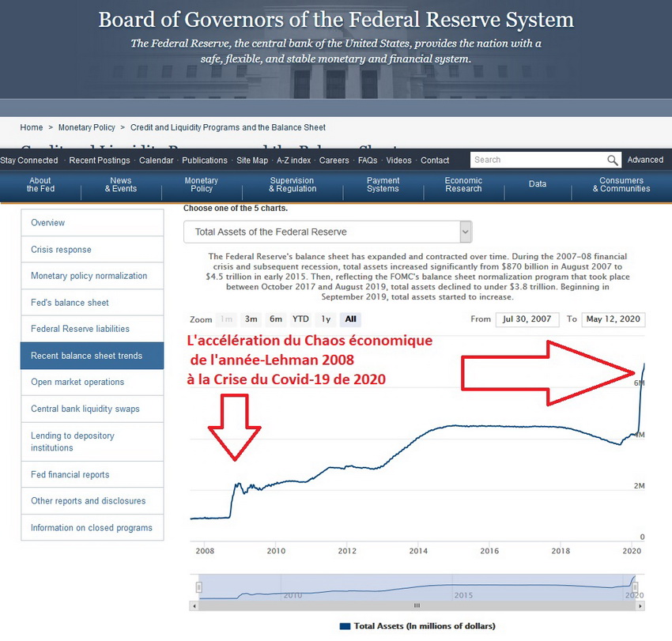Viewport: 672px width, 641px height.
Task: Set chart zoom to YTD
Action: click(x=300, y=319)
